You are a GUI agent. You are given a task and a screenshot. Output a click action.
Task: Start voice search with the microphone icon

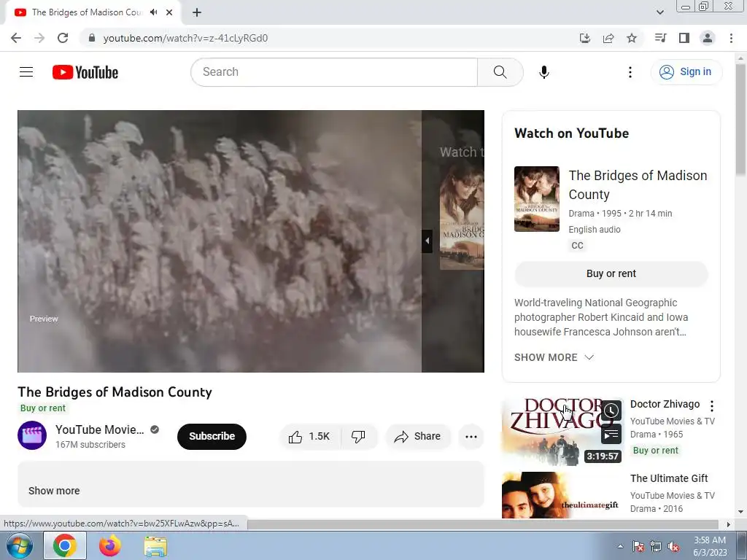coord(544,72)
